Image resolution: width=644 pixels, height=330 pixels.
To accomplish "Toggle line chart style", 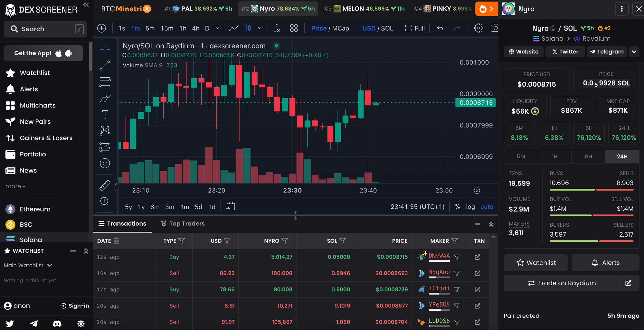I will tap(233, 28).
